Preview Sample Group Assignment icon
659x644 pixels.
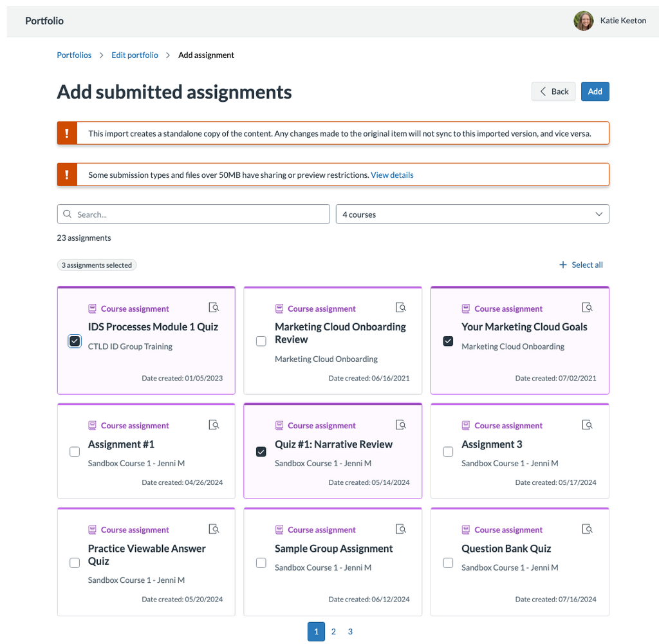[401, 529]
